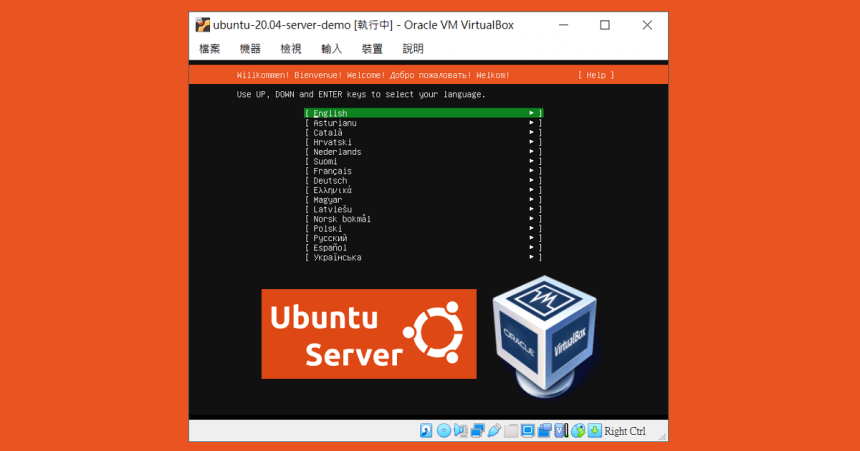This screenshot has height=451, width=860.
Task: Expand the arrow next to Magyar
Action: click(531, 200)
